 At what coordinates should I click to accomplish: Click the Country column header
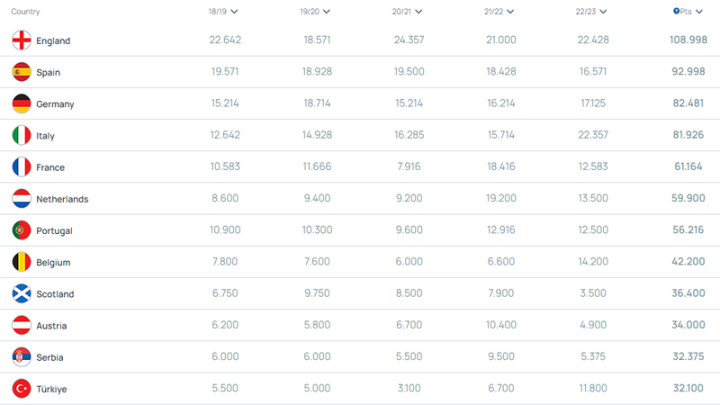pyautogui.click(x=25, y=11)
